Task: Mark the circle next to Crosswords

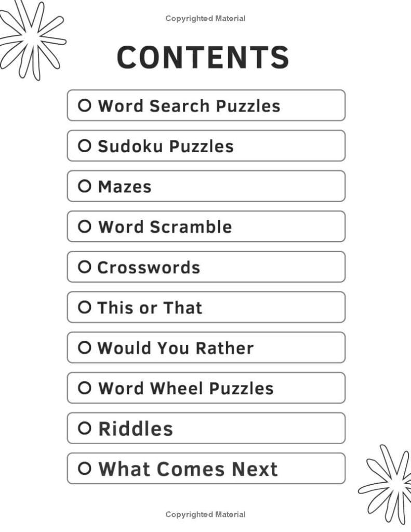Action: click(85, 267)
